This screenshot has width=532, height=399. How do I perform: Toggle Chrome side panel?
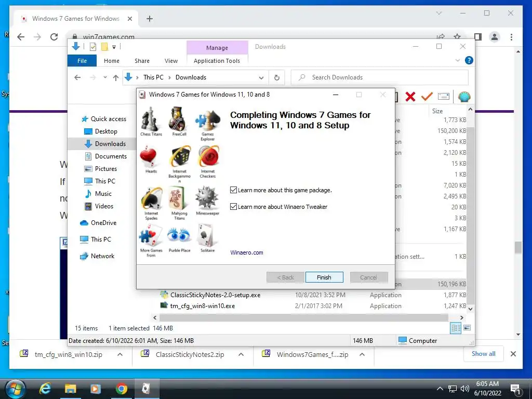[478, 37]
